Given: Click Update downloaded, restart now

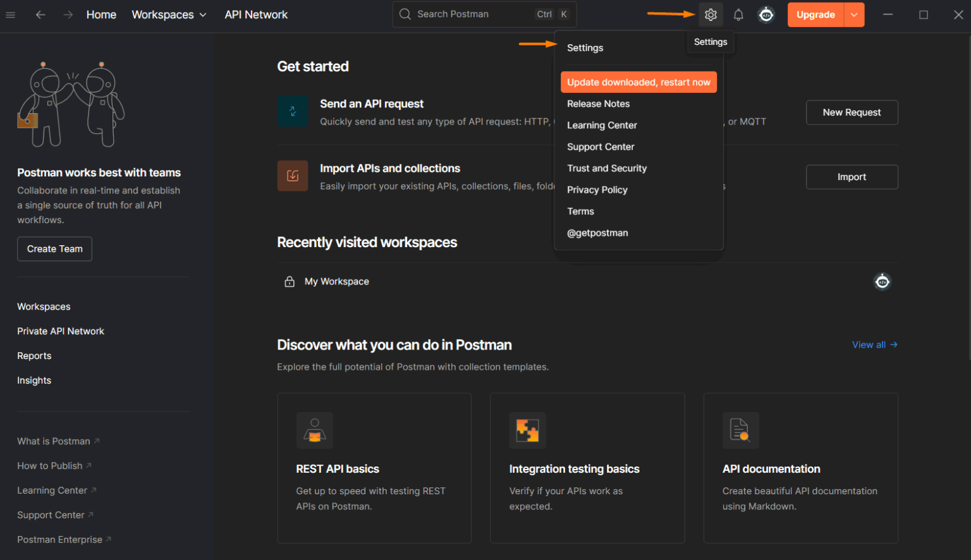Looking at the screenshot, I should point(638,82).
